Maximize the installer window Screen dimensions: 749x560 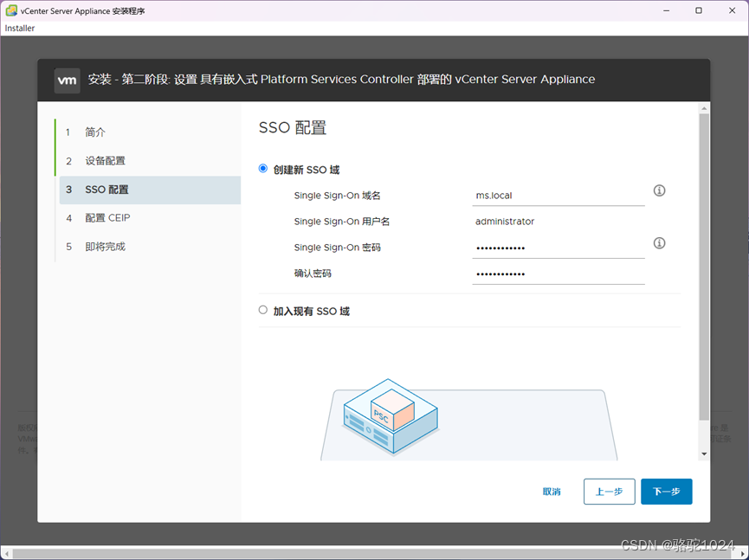pos(699,10)
